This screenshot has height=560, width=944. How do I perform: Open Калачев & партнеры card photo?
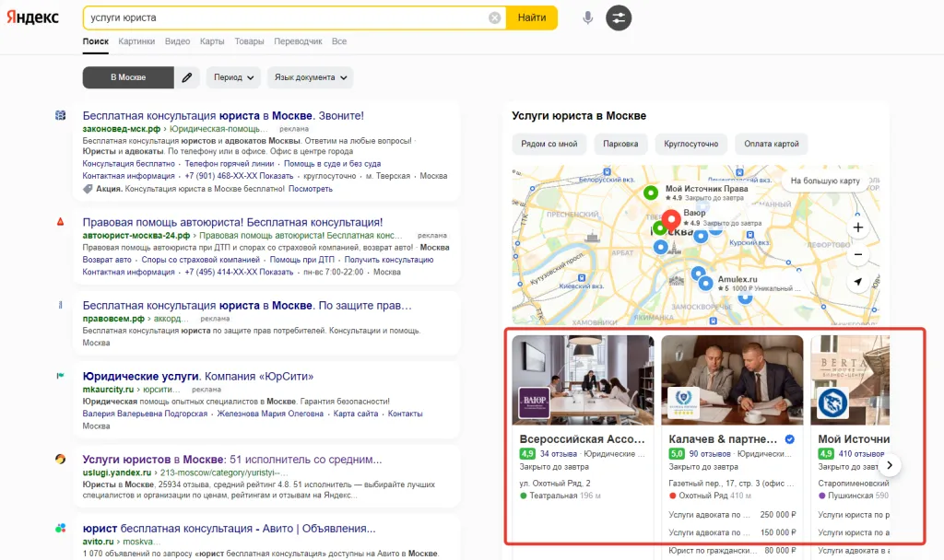pos(732,380)
